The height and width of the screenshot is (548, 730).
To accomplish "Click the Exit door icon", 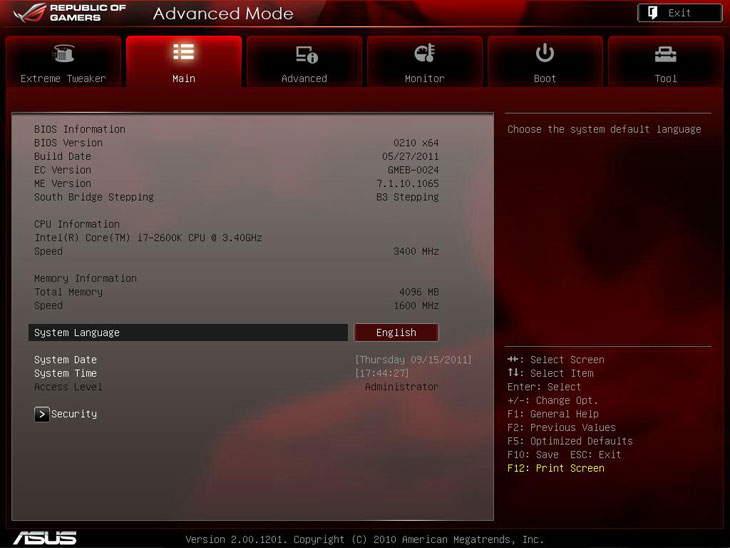I will coord(651,13).
